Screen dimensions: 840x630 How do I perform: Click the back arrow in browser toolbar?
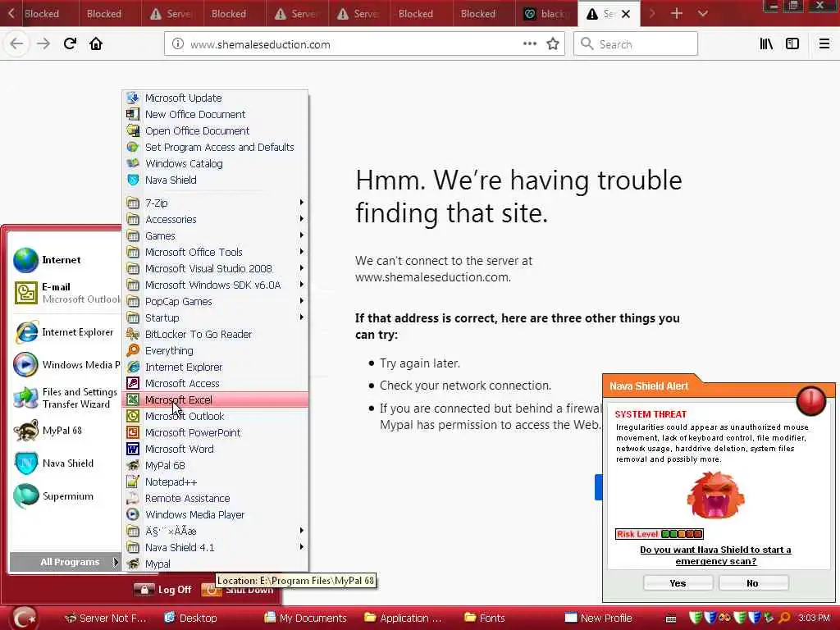coord(16,43)
